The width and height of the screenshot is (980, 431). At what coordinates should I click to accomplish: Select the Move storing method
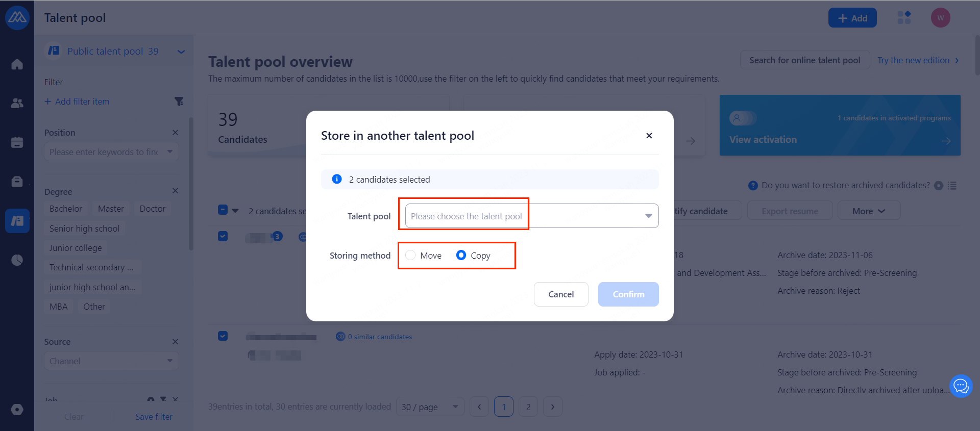[x=411, y=255]
